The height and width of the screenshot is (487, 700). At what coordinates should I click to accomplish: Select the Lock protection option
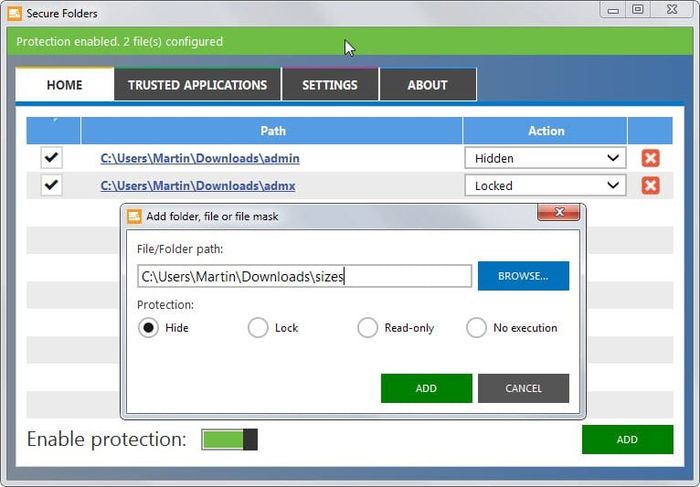coord(258,328)
